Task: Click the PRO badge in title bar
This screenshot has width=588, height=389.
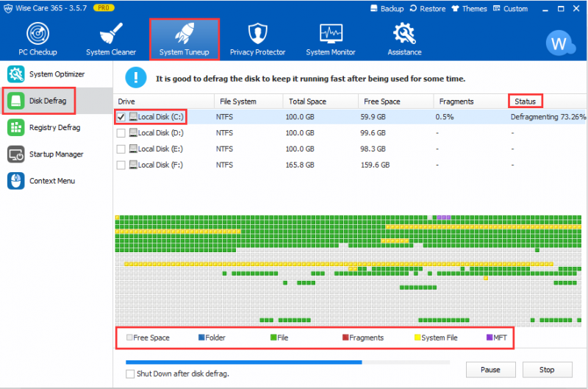Action: pos(104,7)
